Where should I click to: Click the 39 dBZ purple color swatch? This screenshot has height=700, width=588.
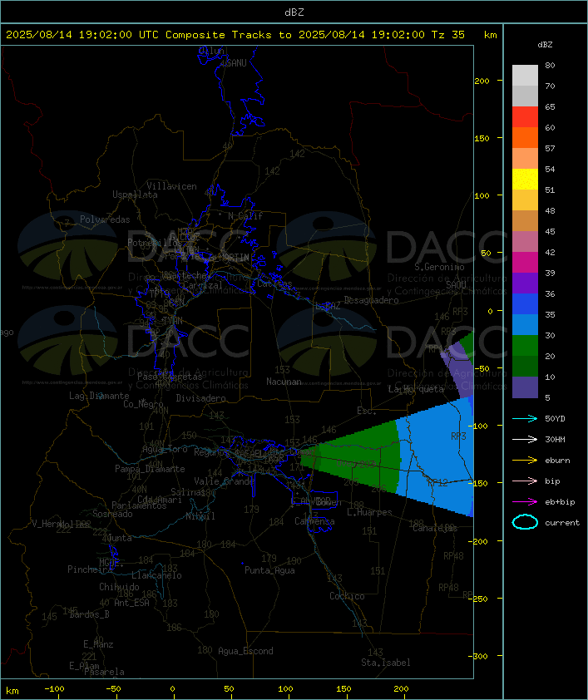[525, 283]
